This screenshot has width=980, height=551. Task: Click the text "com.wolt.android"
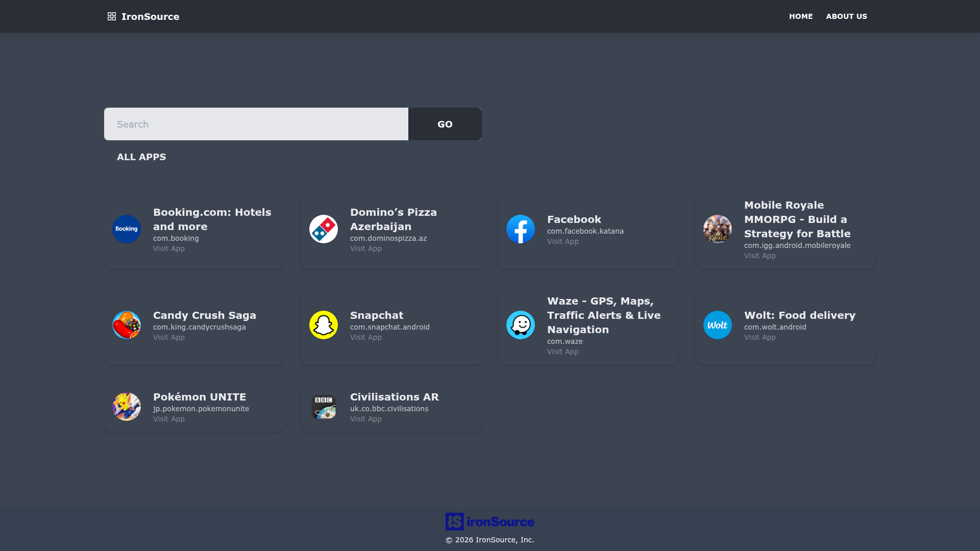tap(775, 327)
